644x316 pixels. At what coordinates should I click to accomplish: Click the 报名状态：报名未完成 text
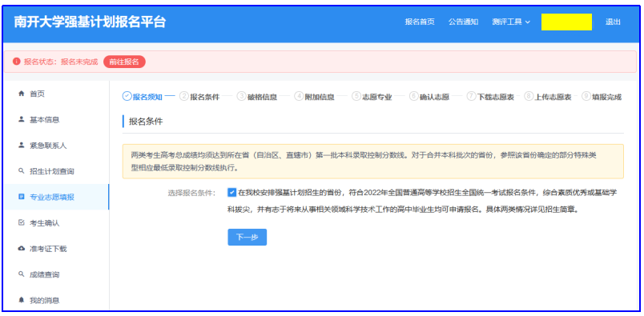pyautogui.click(x=61, y=62)
